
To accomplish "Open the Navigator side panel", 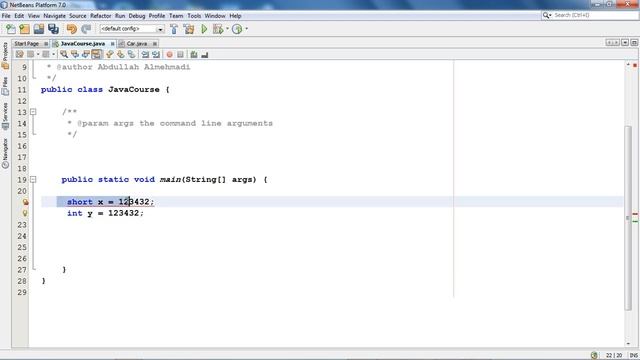I will (5, 153).
